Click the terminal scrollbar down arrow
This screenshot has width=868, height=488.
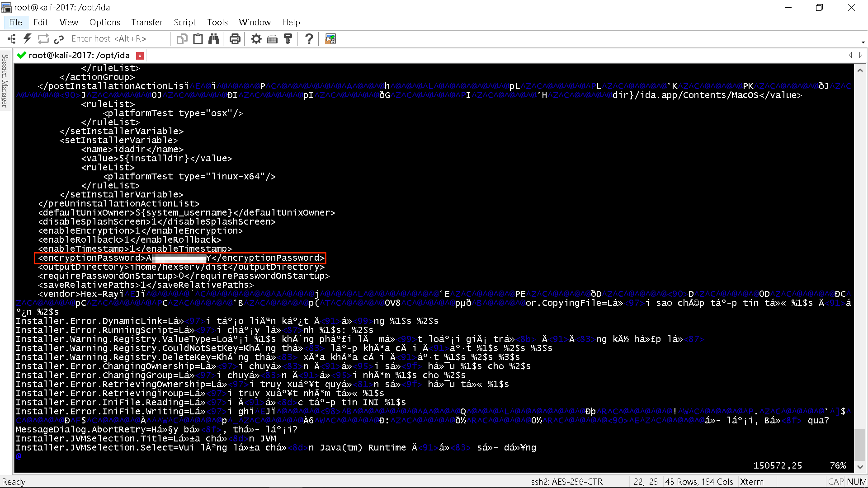(860, 467)
